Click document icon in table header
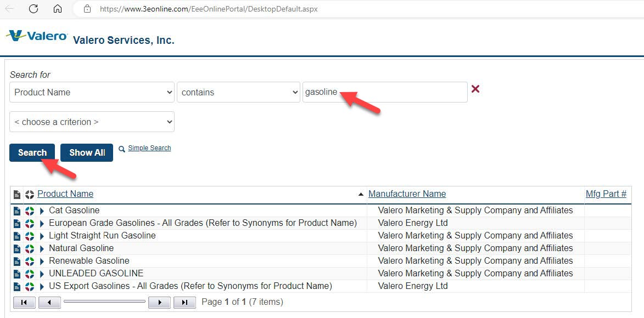This screenshot has height=318, width=644. (17, 195)
